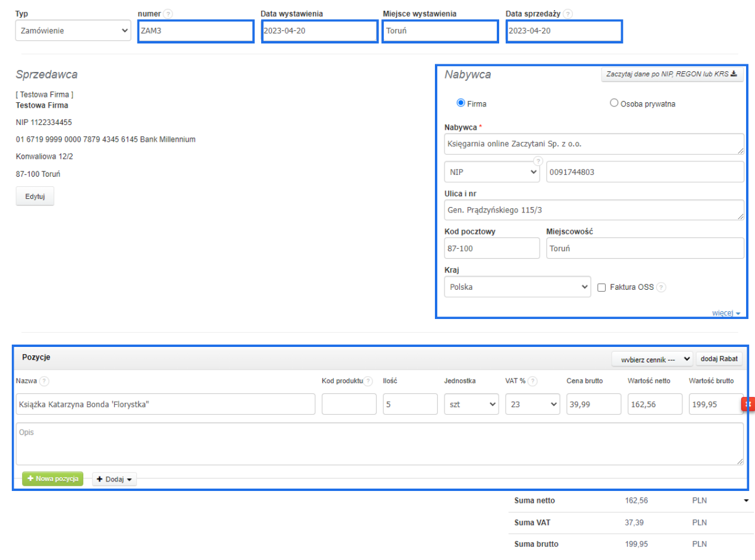Open the Kraj dropdown set to Polska
755x560 pixels.
click(518, 287)
